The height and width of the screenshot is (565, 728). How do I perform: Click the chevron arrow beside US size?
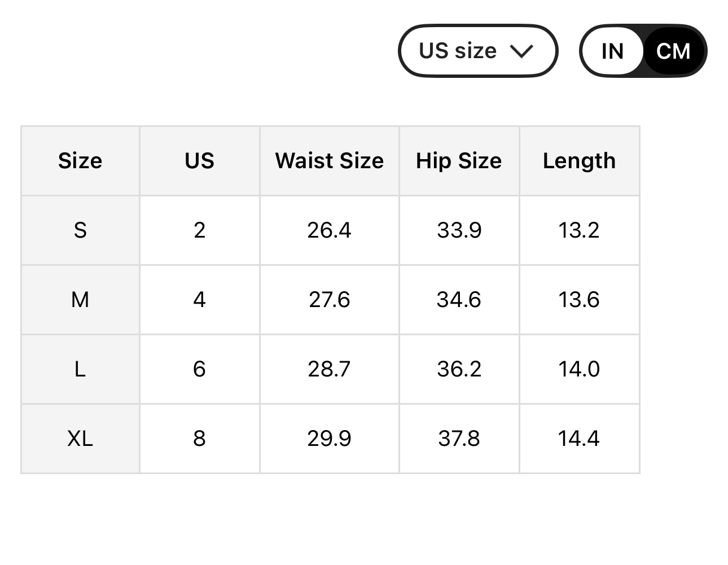[x=521, y=51]
